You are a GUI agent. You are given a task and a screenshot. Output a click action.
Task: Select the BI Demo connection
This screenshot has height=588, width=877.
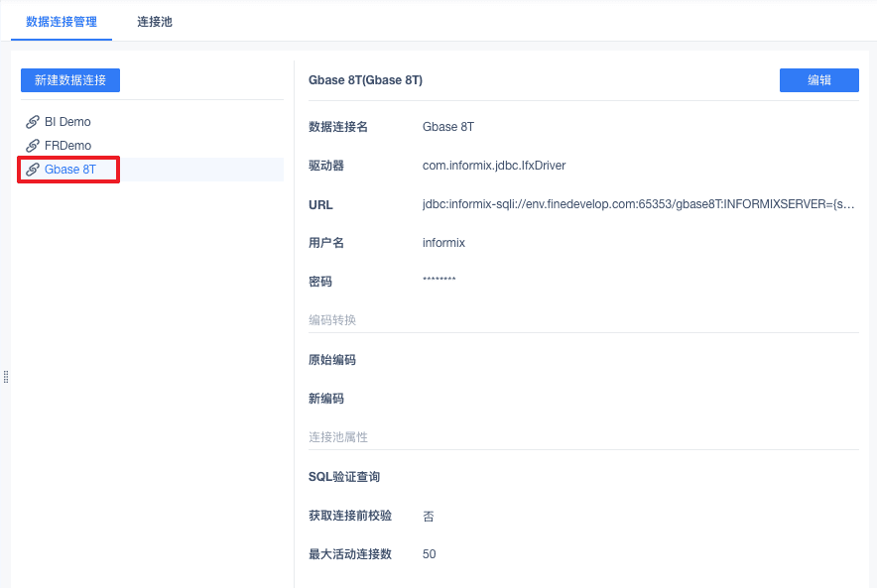(x=67, y=122)
